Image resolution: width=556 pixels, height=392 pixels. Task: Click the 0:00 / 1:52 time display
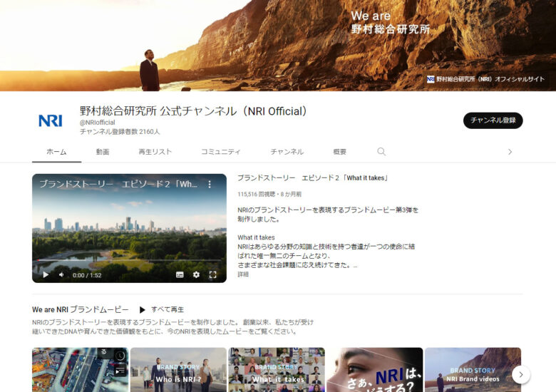click(87, 275)
